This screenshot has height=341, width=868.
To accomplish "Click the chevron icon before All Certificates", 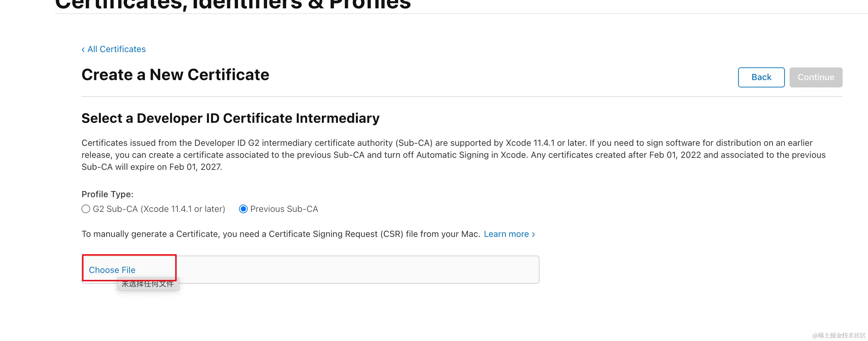I will point(83,50).
